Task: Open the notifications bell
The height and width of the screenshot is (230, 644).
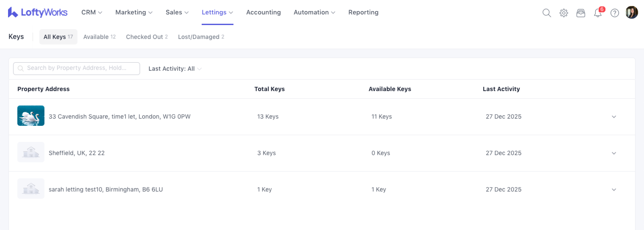Action: click(597, 13)
